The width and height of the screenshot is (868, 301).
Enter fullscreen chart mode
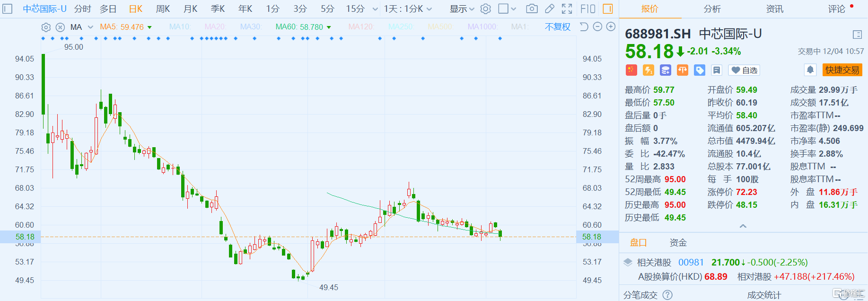(x=567, y=9)
